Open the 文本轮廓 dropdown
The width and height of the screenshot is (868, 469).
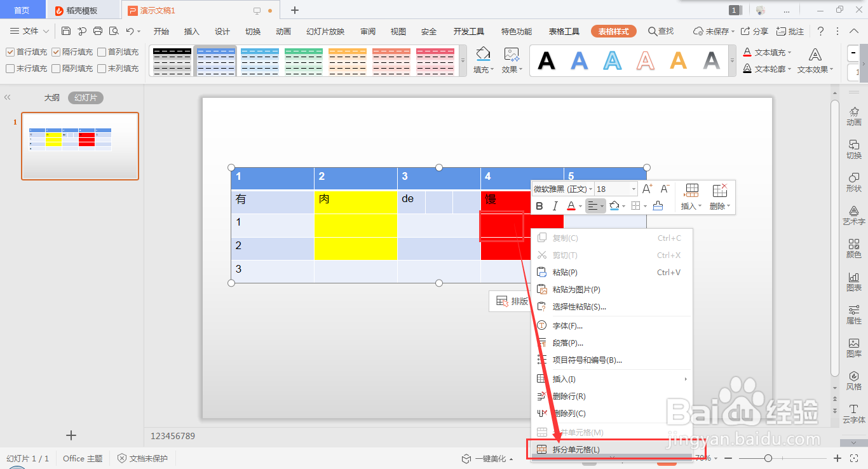click(768, 69)
